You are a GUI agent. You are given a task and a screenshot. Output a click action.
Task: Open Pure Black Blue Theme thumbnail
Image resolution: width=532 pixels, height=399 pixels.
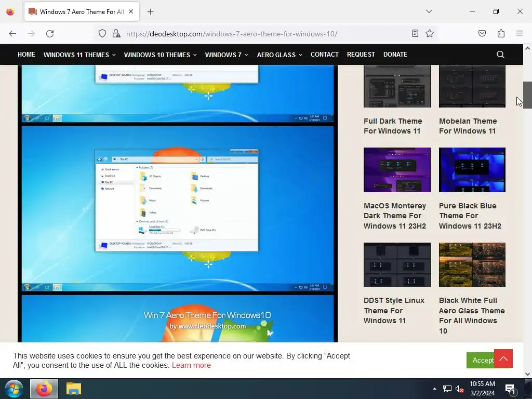tap(472, 170)
